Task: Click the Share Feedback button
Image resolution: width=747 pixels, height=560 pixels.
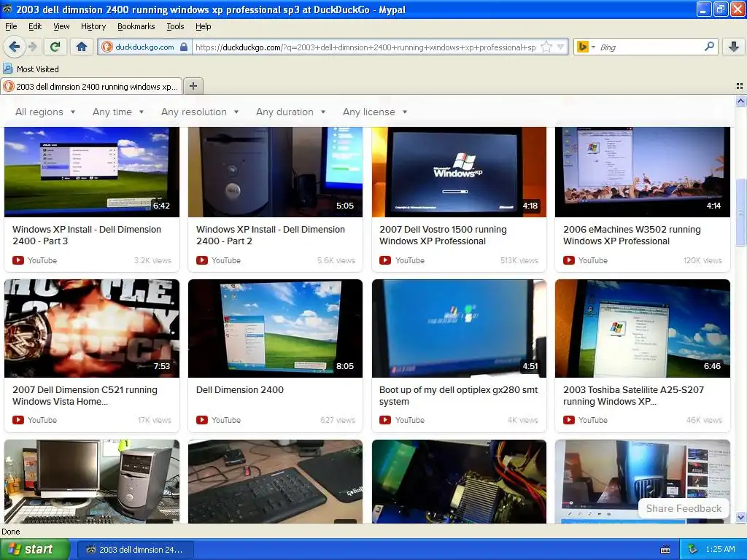Action: click(x=684, y=508)
